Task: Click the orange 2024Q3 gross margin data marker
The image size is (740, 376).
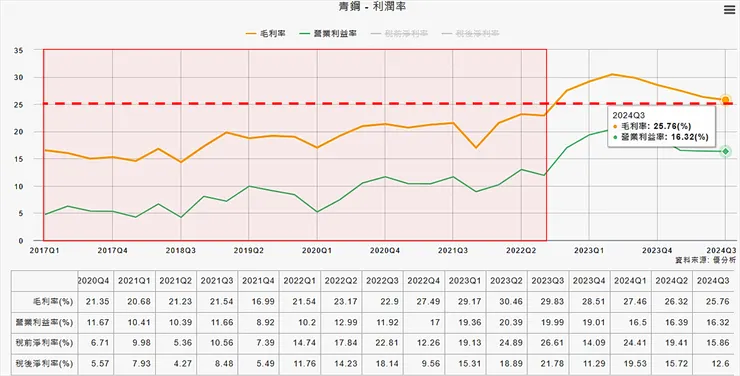Action: click(x=726, y=100)
